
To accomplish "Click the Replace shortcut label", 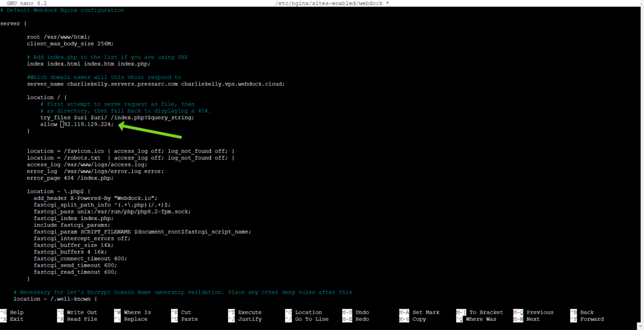I will pyautogui.click(x=136, y=319).
